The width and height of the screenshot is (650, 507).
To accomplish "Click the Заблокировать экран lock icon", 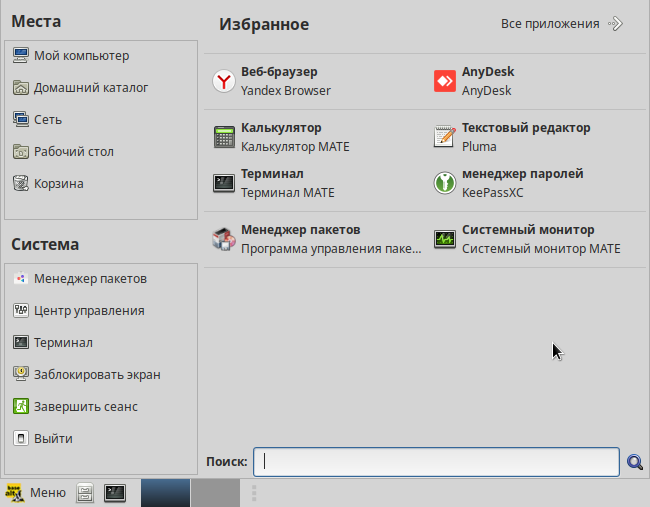I will [21, 374].
